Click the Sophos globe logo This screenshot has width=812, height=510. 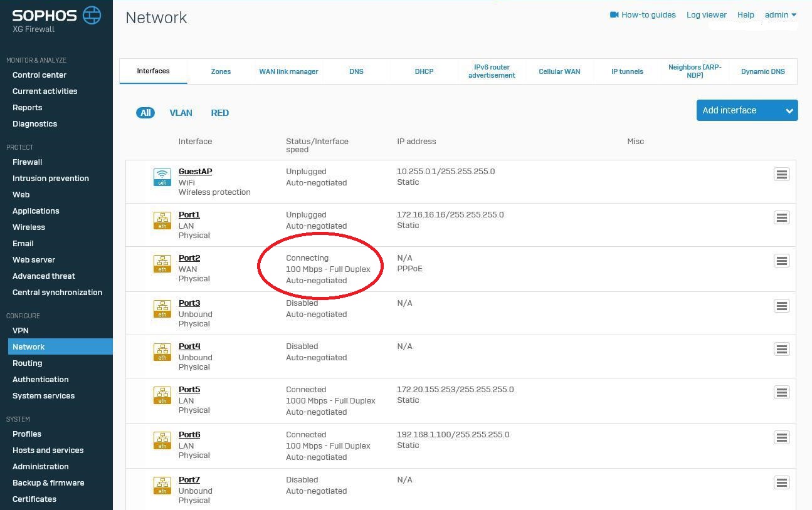(92, 15)
